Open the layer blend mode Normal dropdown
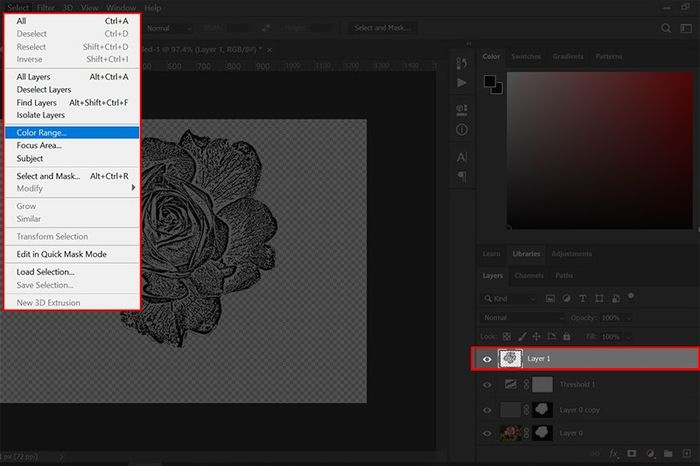Viewport: 700px width, 466px height. click(523, 318)
